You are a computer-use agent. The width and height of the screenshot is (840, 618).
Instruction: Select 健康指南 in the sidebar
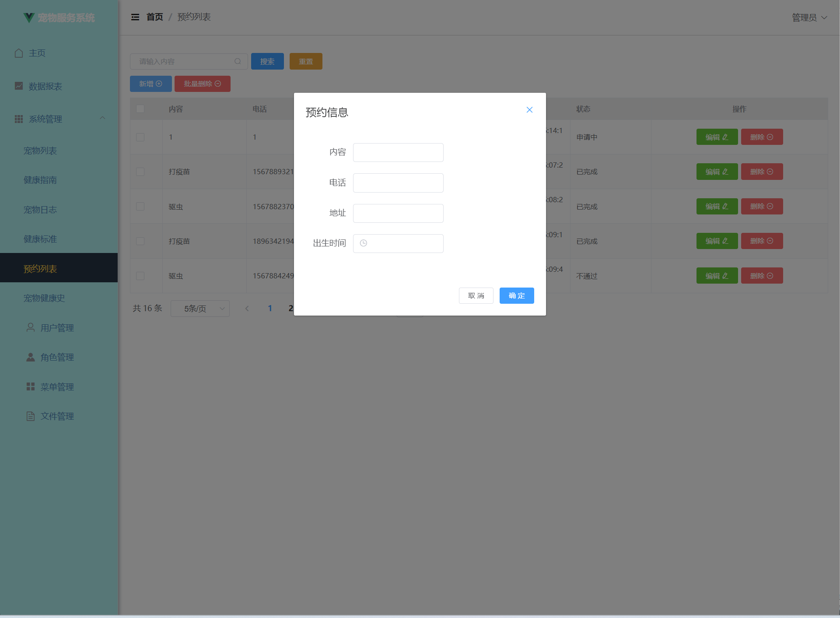[x=40, y=180]
